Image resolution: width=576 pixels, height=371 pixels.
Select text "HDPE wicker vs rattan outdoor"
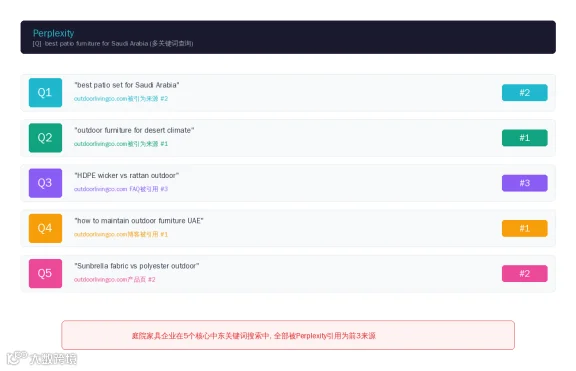tap(127, 176)
